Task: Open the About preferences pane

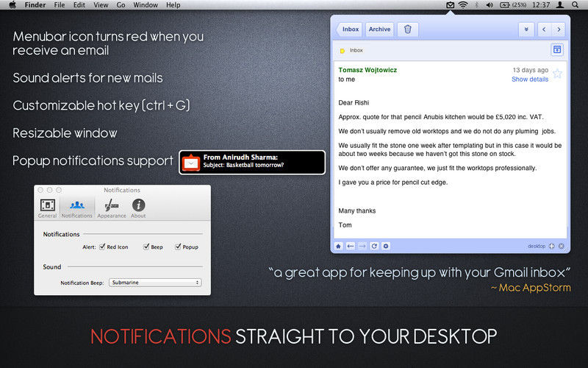Action: (138, 208)
